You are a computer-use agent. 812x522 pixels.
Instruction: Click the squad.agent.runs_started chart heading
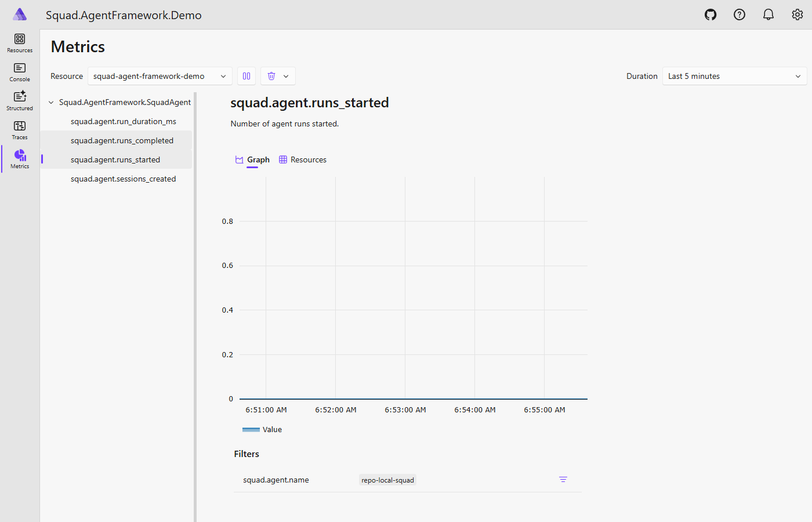pyautogui.click(x=310, y=103)
